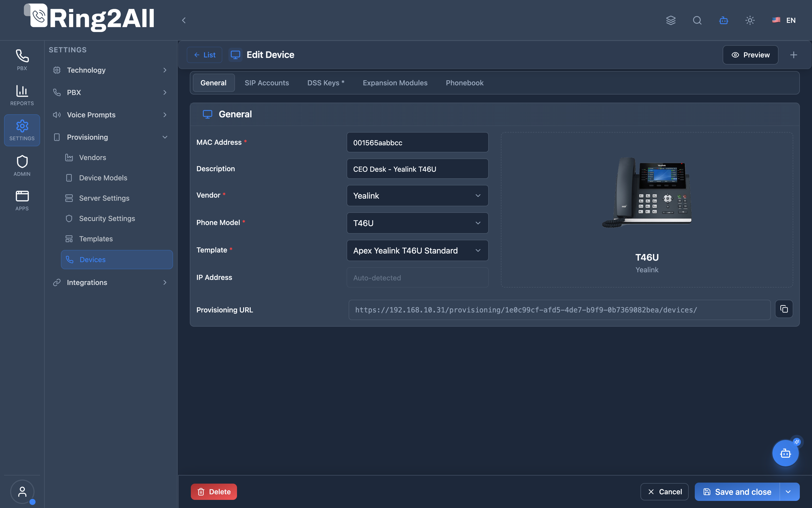Open Vendors in the Provisioning menu
812x508 pixels.
pyautogui.click(x=117, y=157)
